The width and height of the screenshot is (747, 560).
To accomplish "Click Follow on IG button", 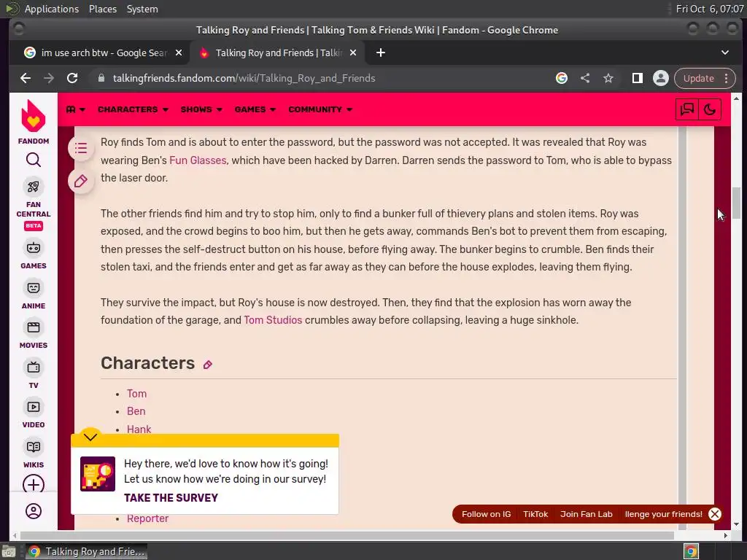I will pyautogui.click(x=486, y=514).
